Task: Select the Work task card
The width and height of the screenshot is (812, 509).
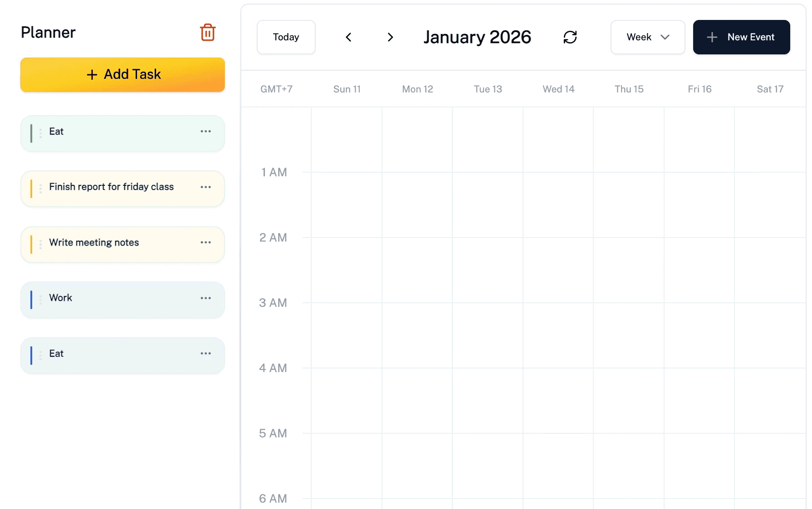Action: (122, 300)
